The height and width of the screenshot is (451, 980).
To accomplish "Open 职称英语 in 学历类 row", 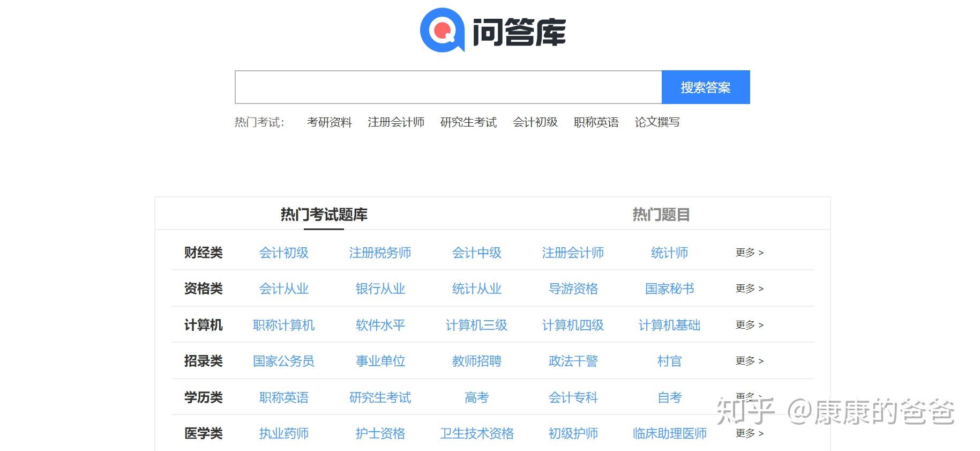I will point(284,397).
